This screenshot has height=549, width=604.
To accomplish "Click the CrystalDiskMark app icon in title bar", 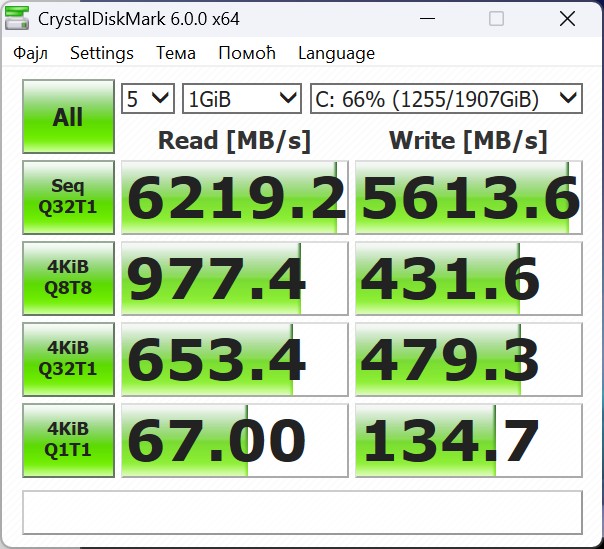I will (x=17, y=18).
